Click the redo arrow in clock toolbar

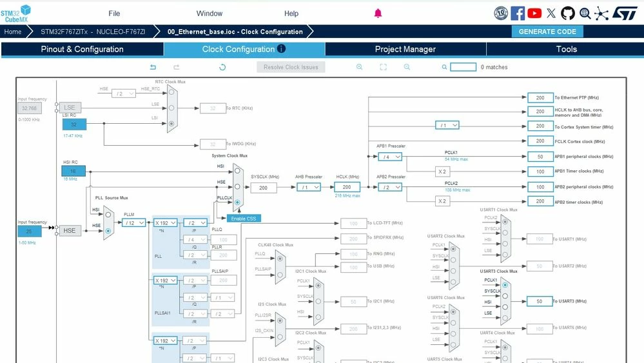click(177, 67)
